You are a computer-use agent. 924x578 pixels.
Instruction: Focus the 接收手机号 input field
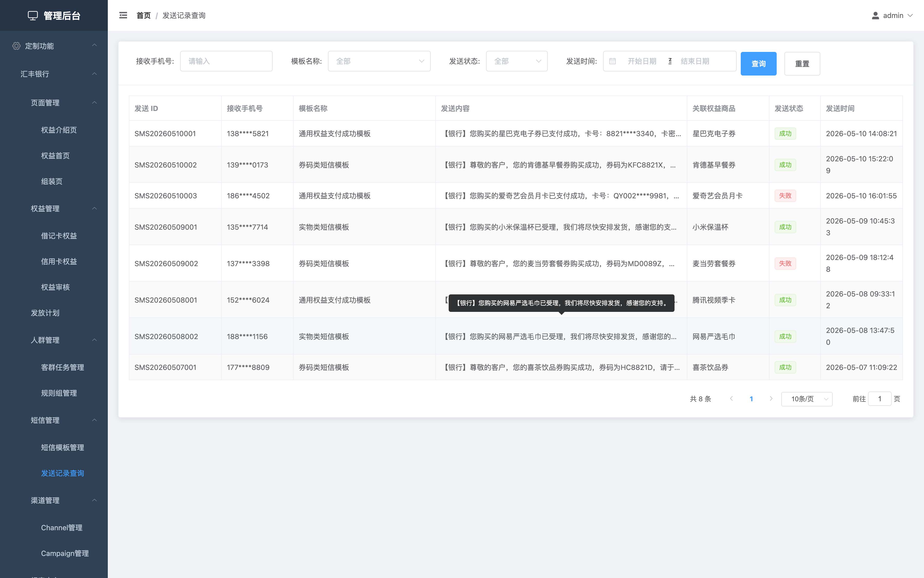(226, 61)
